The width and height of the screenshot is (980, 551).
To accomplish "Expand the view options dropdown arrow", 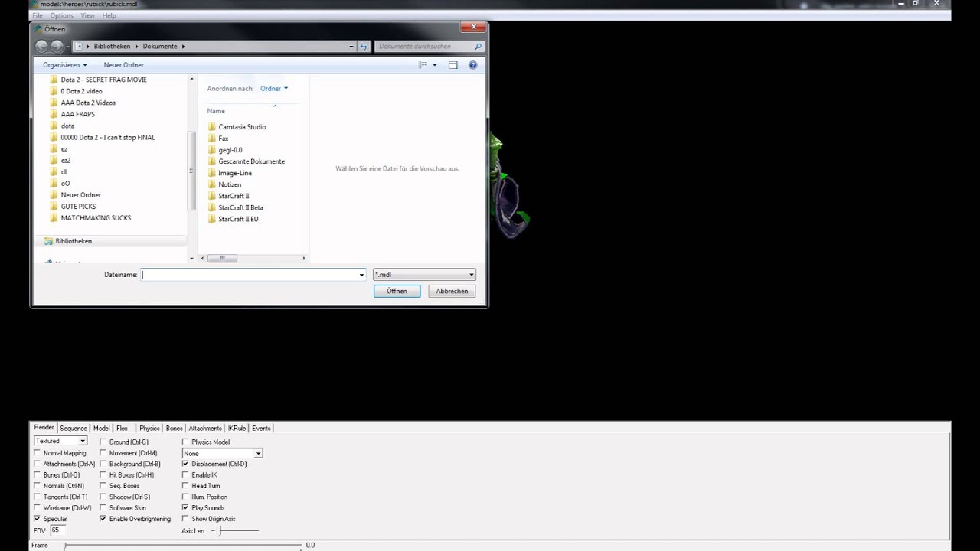I will [x=435, y=65].
